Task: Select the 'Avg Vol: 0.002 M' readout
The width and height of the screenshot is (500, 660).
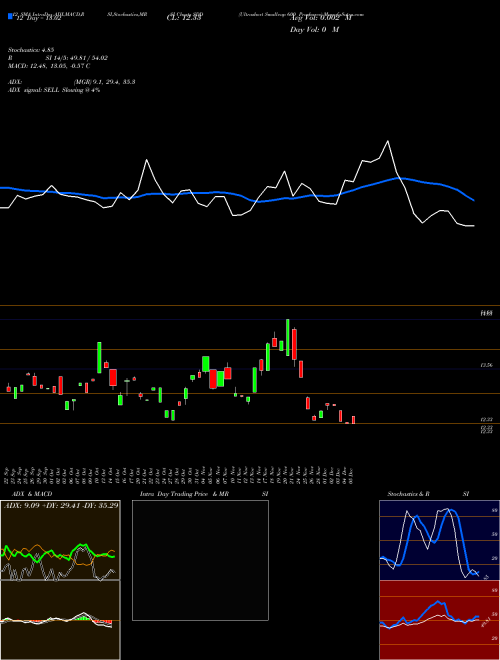Action: click(320, 18)
